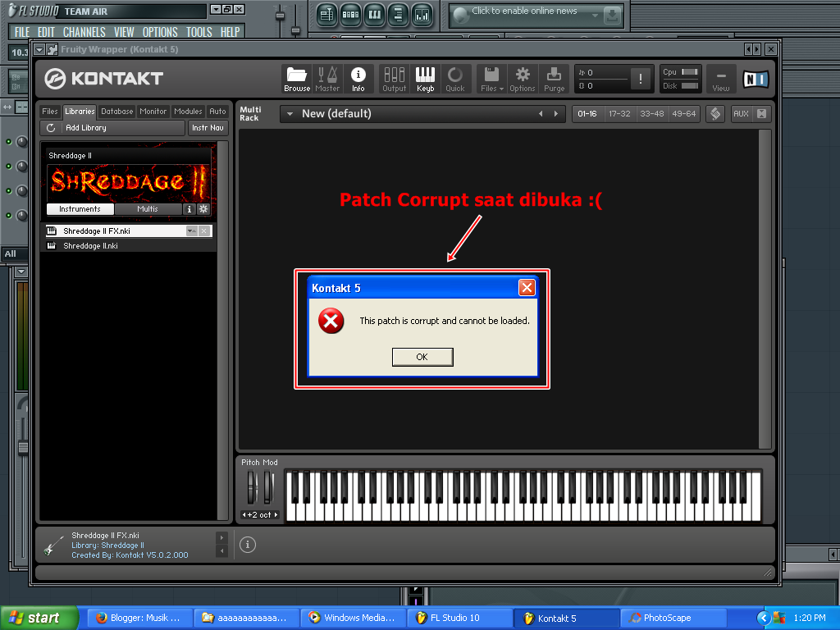Click the Purge icon
Viewport: 840px width, 630px height.
click(x=554, y=79)
